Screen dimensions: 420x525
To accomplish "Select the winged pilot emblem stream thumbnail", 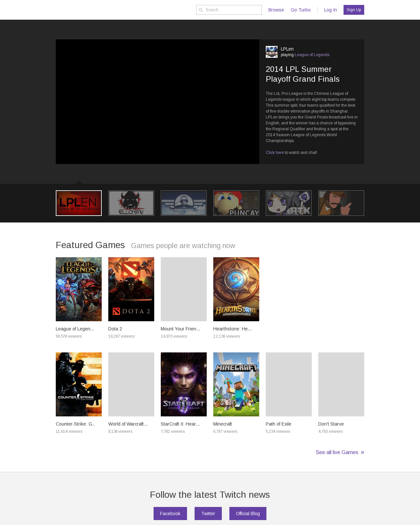I will pos(184,203).
